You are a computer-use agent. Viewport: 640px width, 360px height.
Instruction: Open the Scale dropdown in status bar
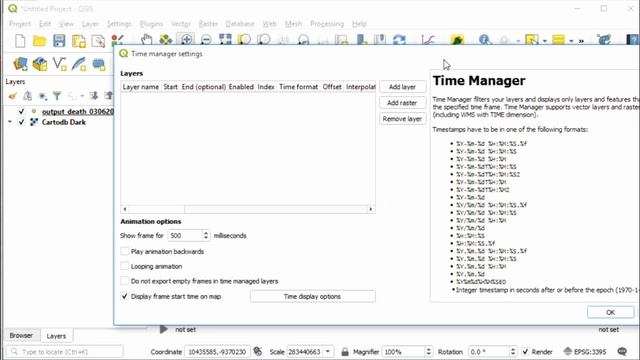pyautogui.click(x=328, y=351)
